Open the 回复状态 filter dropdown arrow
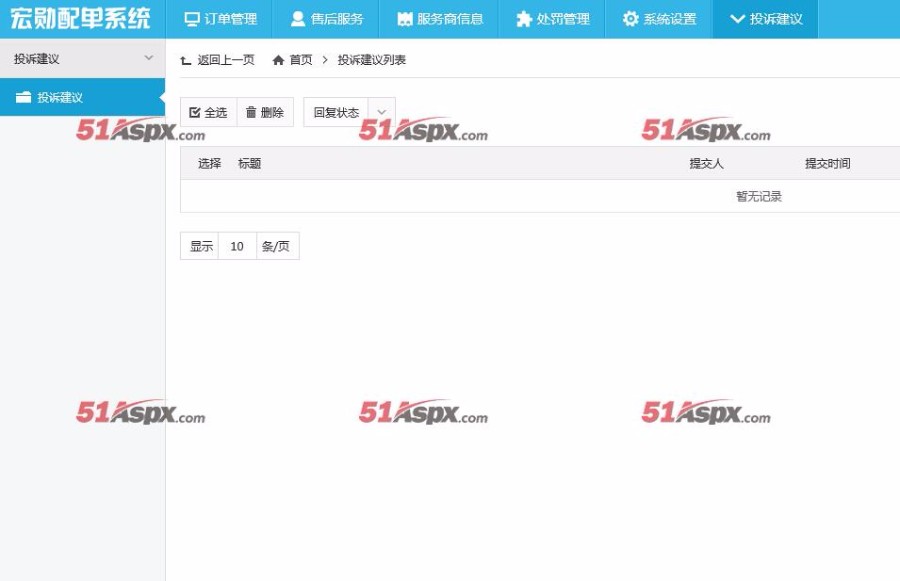The width and height of the screenshot is (900, 581). (380, 112)
